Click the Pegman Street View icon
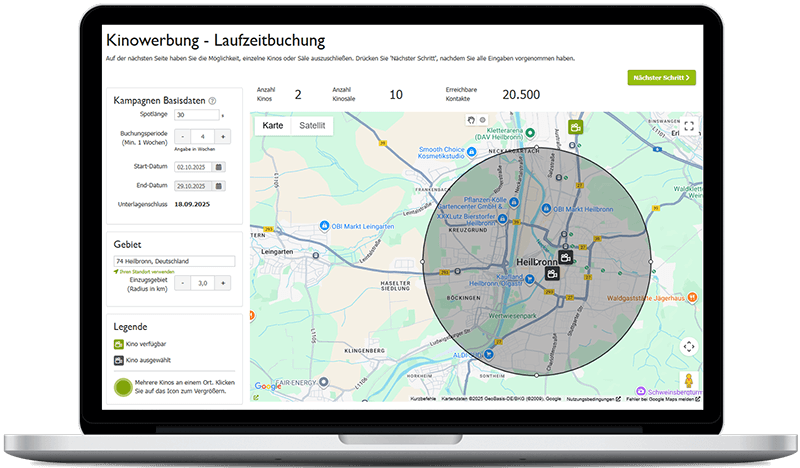This screenshot has height=468, width=800. click(x=688, y=381)
